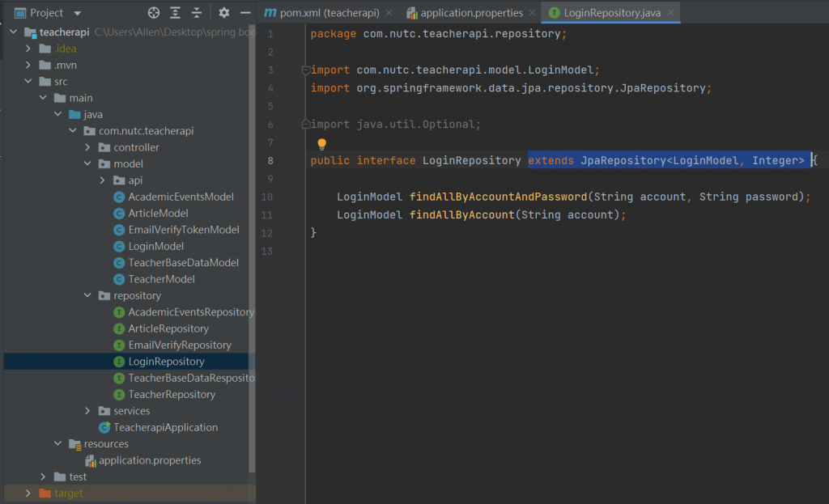
Task: Close the pom.xml (teacherapi) tab
Action: pos(389,13)
